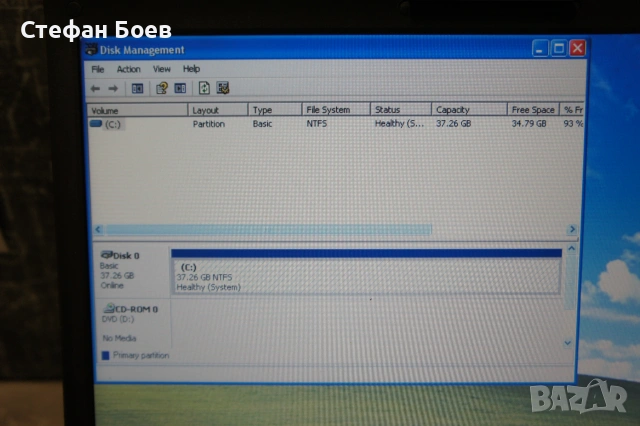Sort by the Layout column header
Image resolution: width=640 pixels, height=426 pixels.
point(218,110)
